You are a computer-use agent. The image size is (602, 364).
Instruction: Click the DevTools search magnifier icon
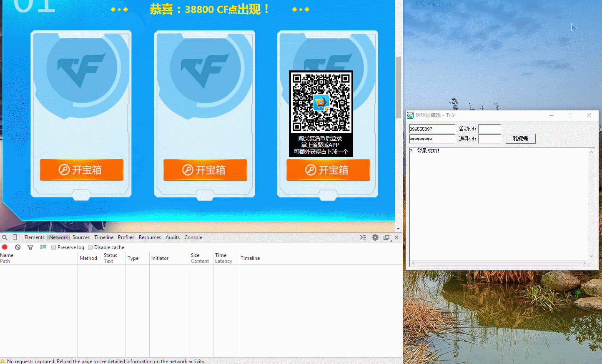[x=5, y=237]
